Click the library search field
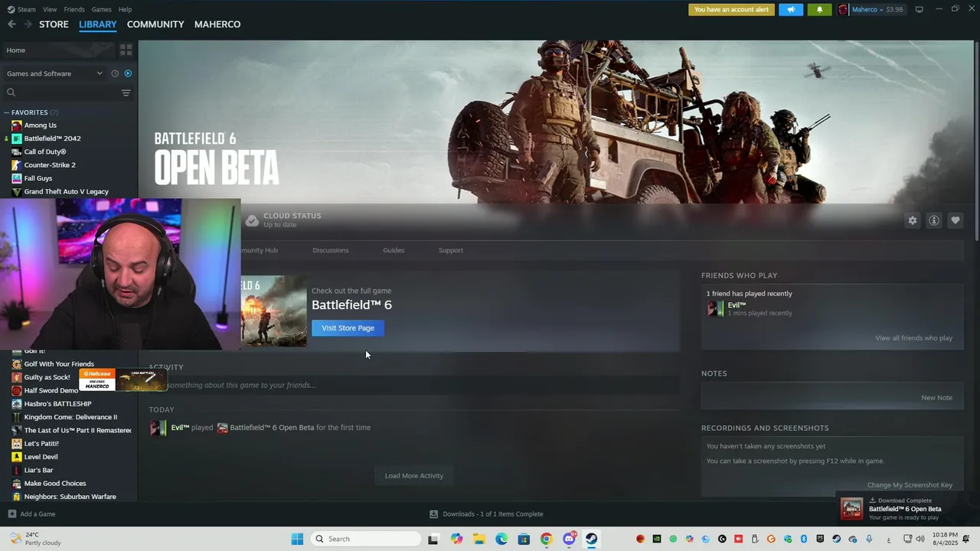The image size is (980, 551). (61, 93)
